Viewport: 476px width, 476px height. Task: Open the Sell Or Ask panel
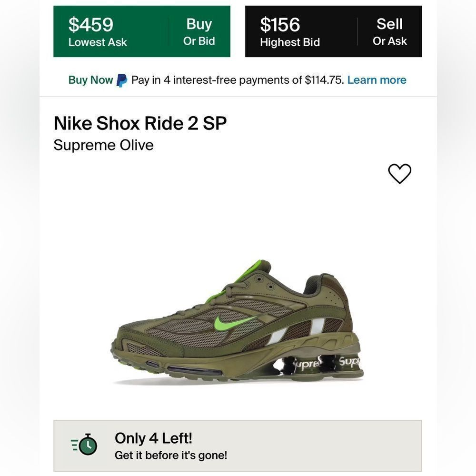389,31
